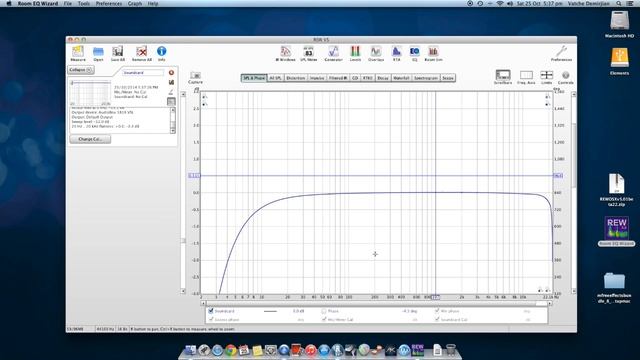
Task: Click the red remove-measurement icon
Action: [x=171, y=73]
